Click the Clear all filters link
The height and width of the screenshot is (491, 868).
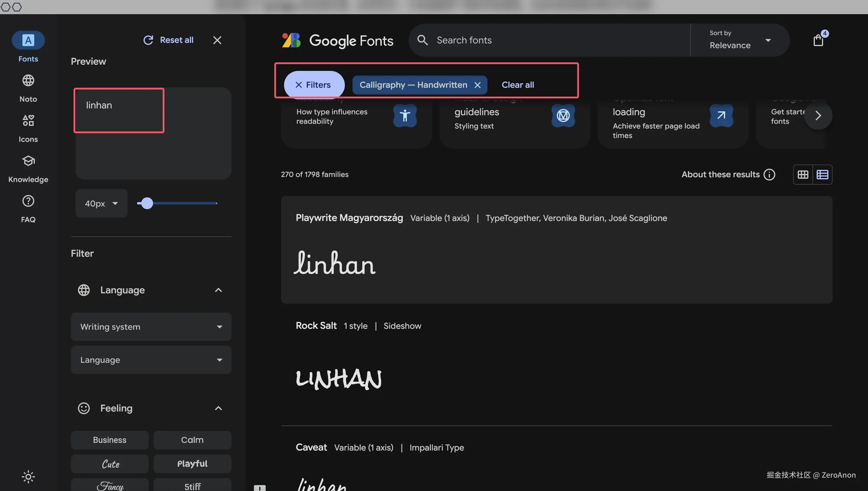tap(518, 85)
